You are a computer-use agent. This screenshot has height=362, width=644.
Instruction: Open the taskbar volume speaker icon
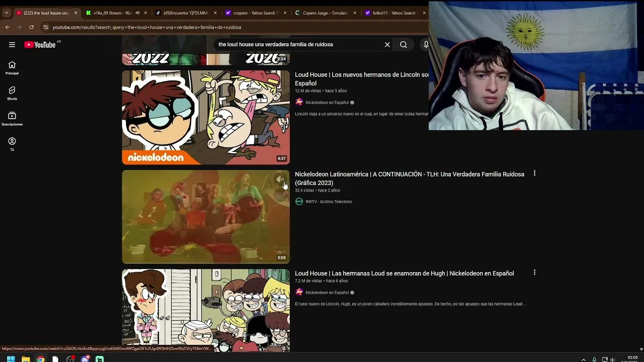point(612,359)
